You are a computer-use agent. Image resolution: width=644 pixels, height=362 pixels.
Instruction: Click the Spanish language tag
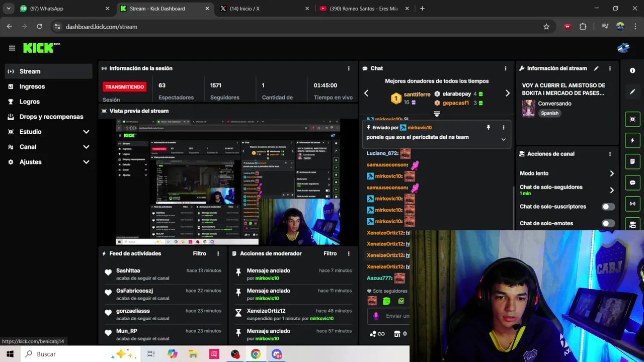(549, 113)
